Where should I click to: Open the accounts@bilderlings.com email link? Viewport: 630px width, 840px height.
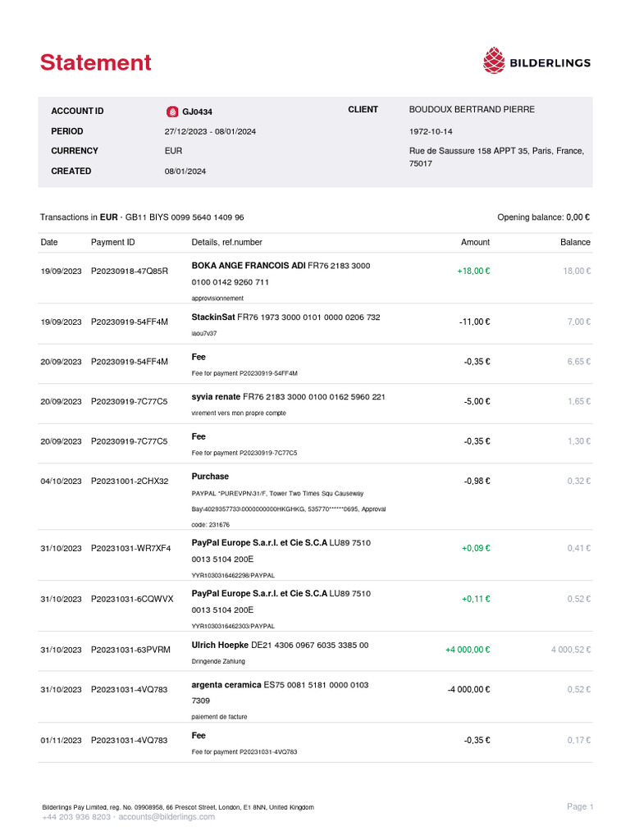pyautogui.click(x=167, y=817)
